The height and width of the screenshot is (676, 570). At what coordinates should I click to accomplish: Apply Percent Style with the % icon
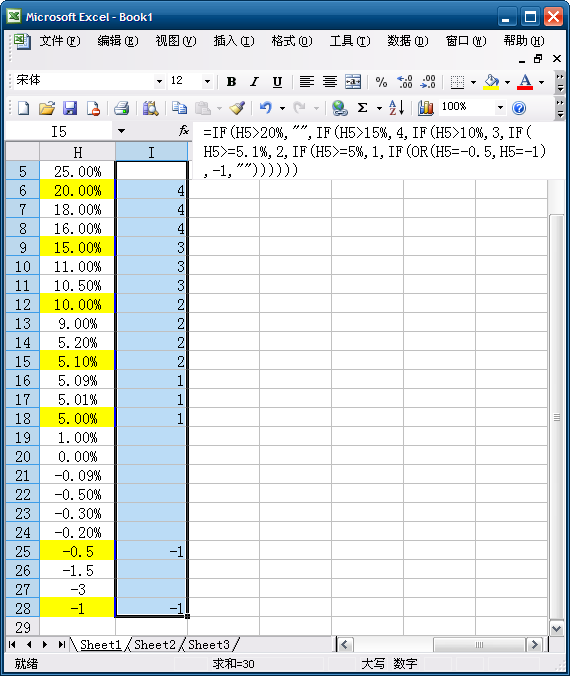[x=381, y=81]
